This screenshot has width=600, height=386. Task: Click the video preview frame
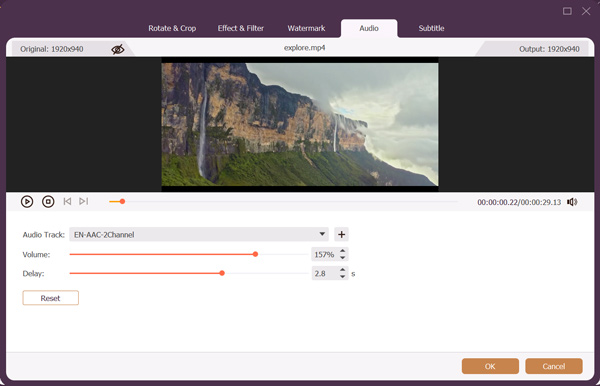(x=300, y=124)
